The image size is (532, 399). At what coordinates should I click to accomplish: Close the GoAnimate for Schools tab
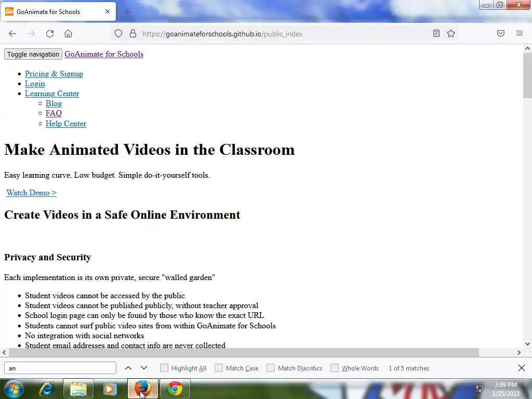(x=108, y=11)
